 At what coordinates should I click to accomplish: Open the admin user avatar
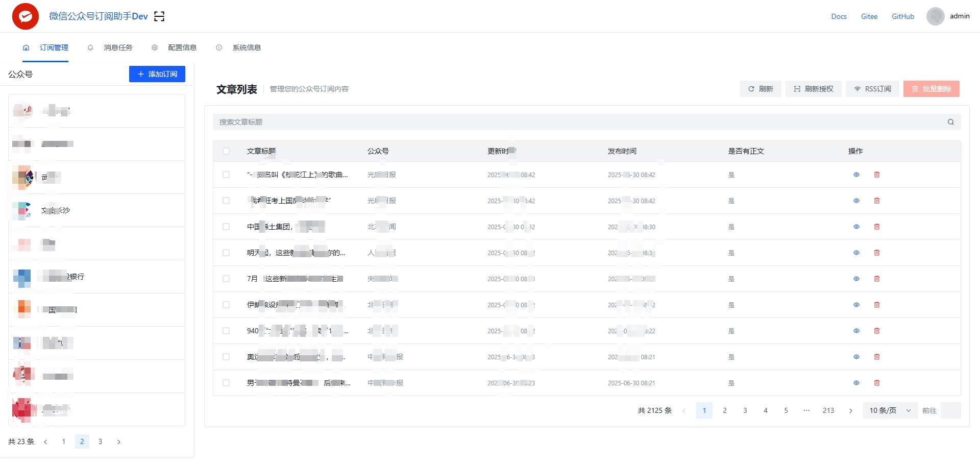coord(935,16)
